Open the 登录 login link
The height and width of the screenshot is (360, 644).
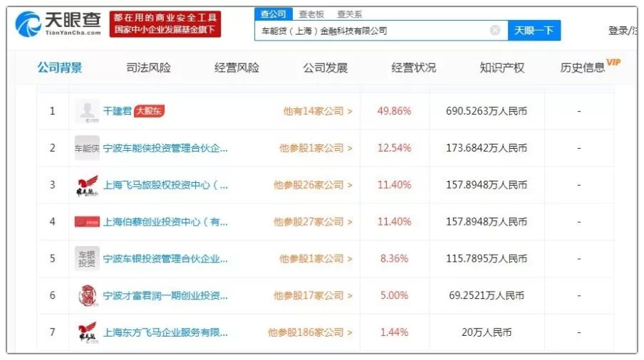coord(618,31)
